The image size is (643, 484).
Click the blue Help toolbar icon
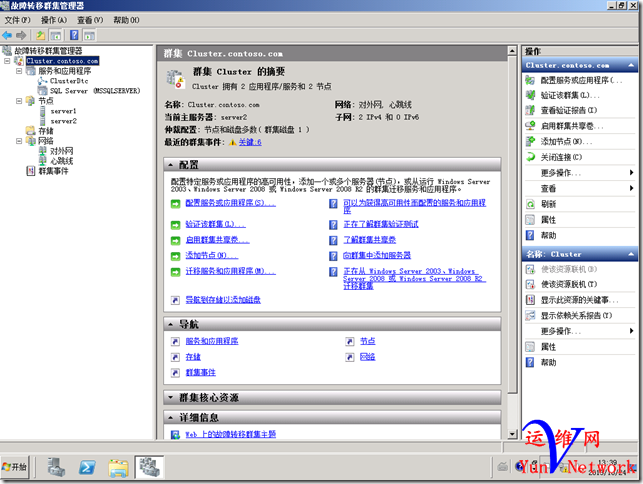coord(74,35)
